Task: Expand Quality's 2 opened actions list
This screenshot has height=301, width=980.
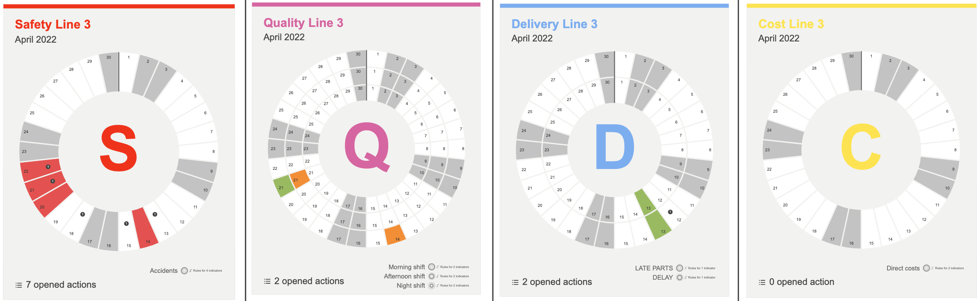Action: tap(309, 281)
